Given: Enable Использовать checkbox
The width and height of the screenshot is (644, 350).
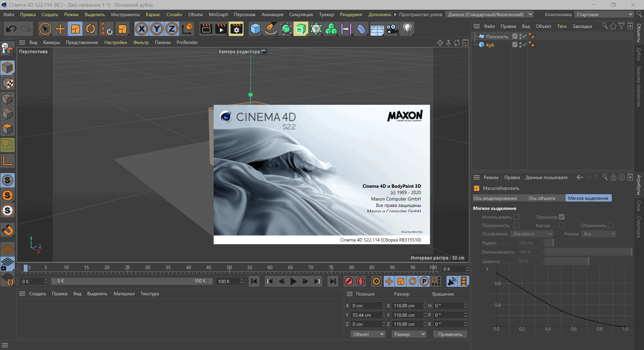Looking at the screenshot, I should (517, 217).
